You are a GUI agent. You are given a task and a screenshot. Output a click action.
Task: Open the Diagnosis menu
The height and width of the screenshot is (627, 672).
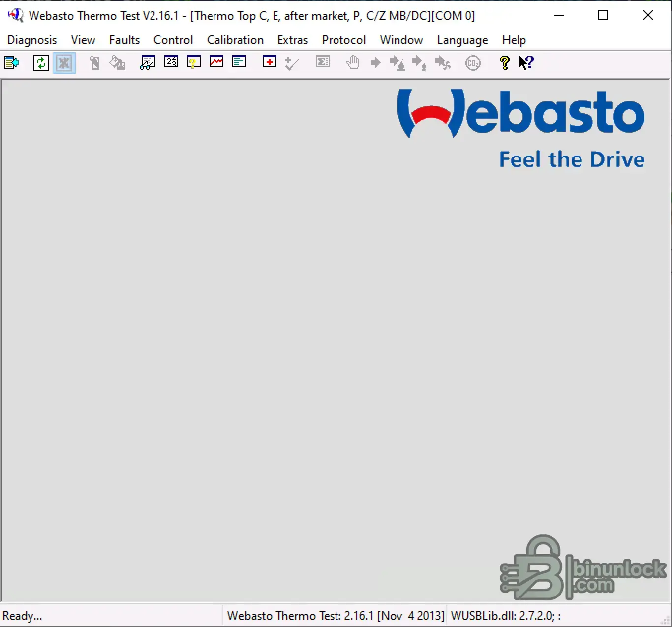[32, 40]
